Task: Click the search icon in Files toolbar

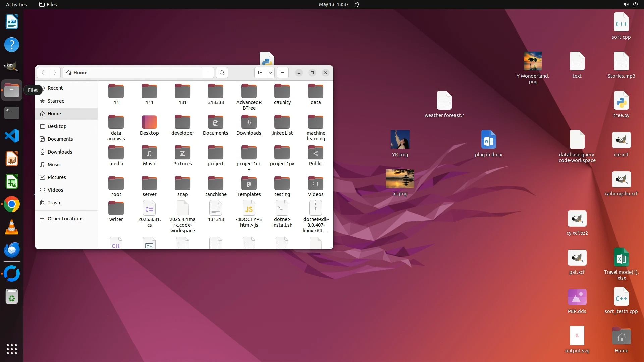Action: (222, 73)
